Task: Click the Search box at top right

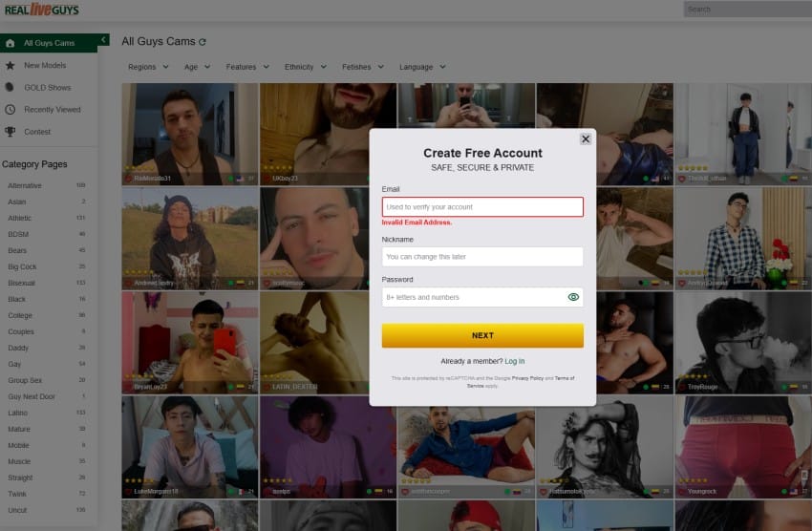Action: click(747, 10)
